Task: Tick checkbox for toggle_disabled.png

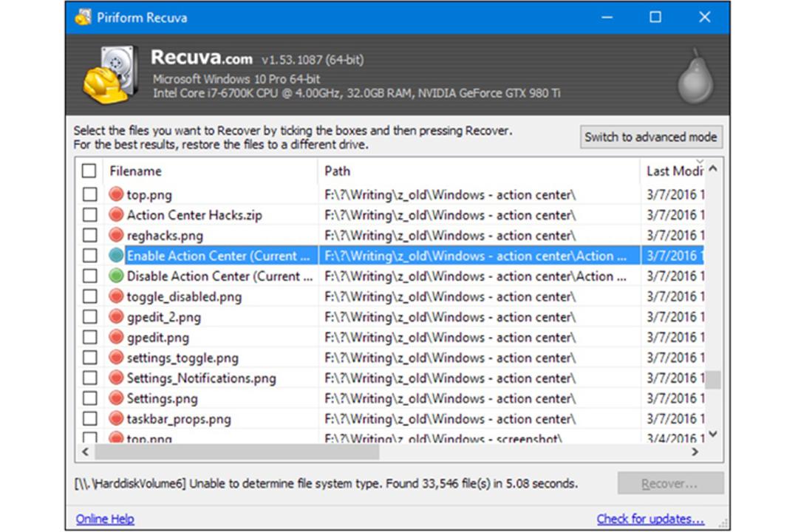Action: [90, 296]
